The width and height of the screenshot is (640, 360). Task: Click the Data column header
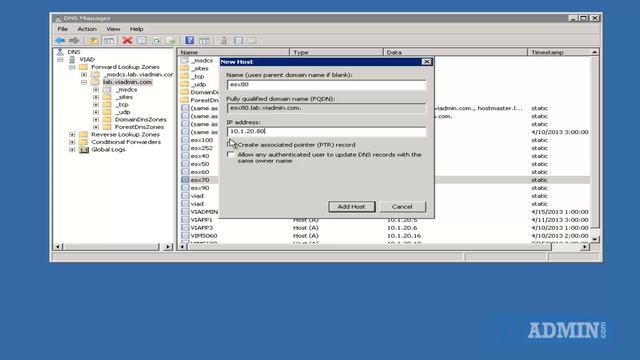pyautogui.click(x=456, y=52)
